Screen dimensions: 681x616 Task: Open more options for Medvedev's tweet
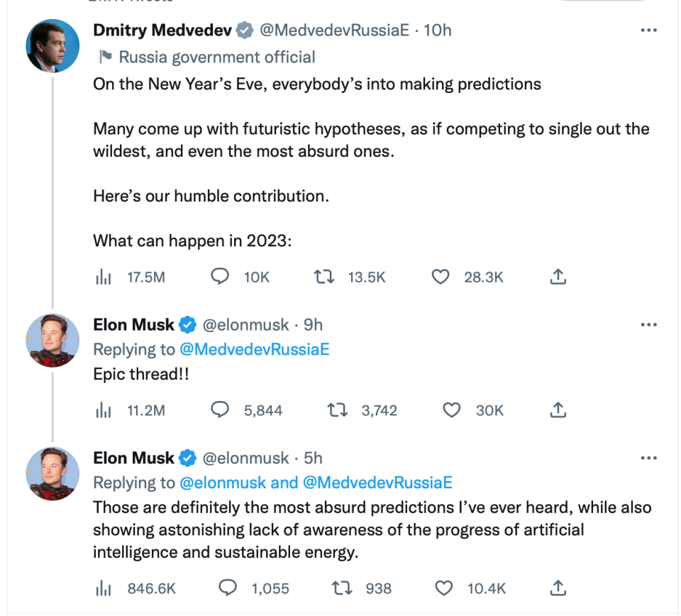(x=648, y=31)
